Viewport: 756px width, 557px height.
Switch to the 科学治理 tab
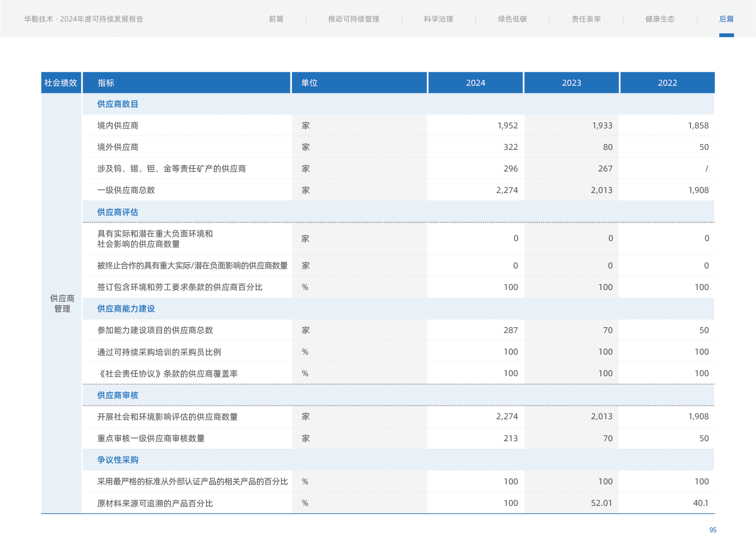tap(438, 19)
